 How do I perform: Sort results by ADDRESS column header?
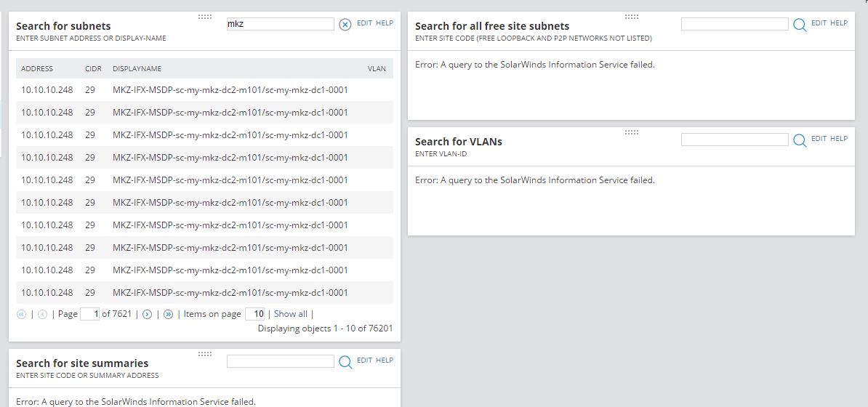pyautogui.click(x=37, y=69)
